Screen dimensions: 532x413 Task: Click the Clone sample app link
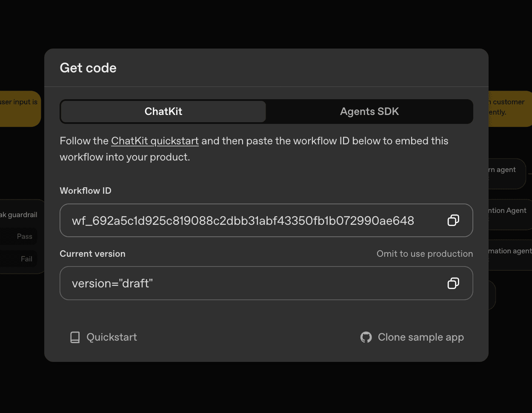pyautogui.click(x=420, y=337)
